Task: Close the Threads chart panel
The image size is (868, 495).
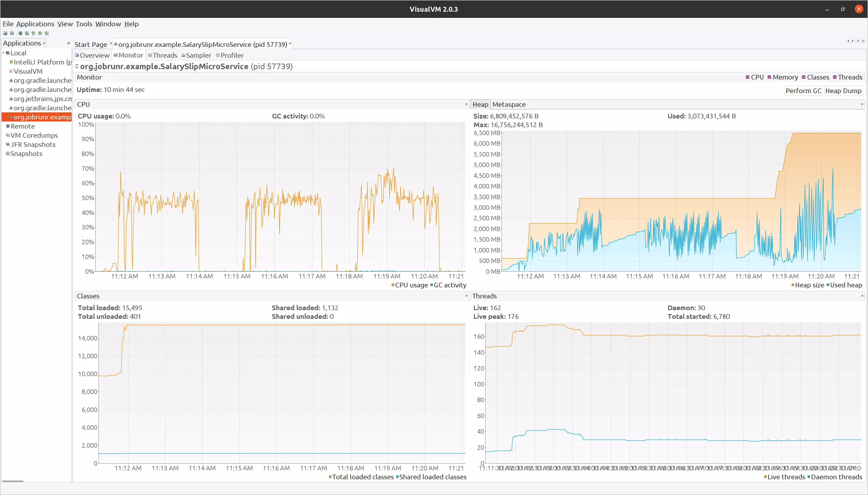Action: pos(862,296)
